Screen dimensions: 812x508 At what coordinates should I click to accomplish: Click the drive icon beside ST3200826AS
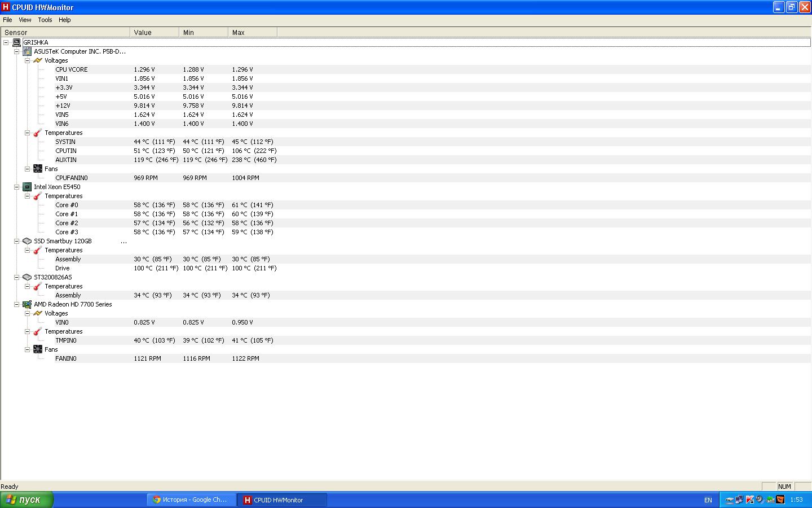[27, 277]
